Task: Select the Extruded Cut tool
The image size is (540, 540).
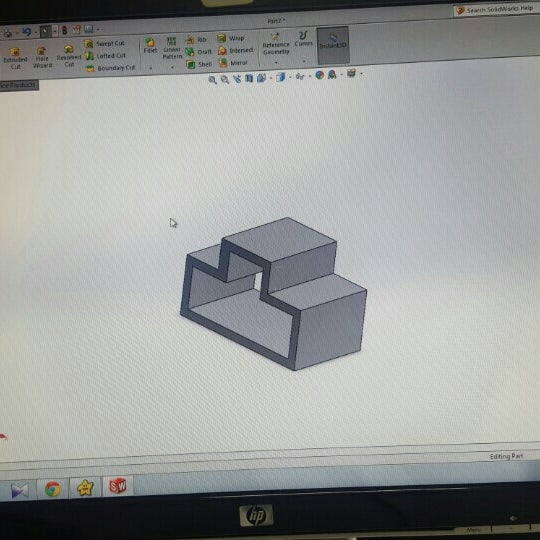Action: tap(14, 58)
